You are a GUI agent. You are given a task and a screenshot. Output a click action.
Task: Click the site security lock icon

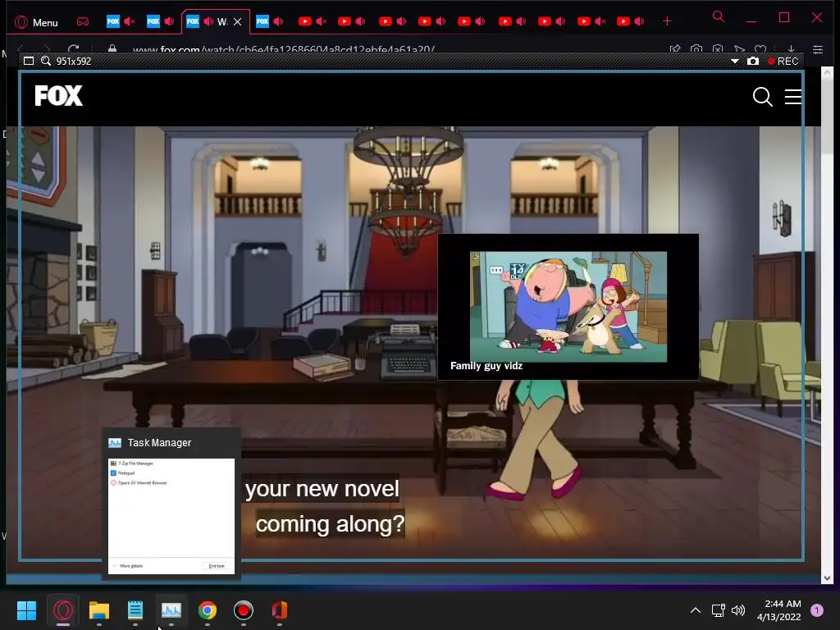[112, 48]
